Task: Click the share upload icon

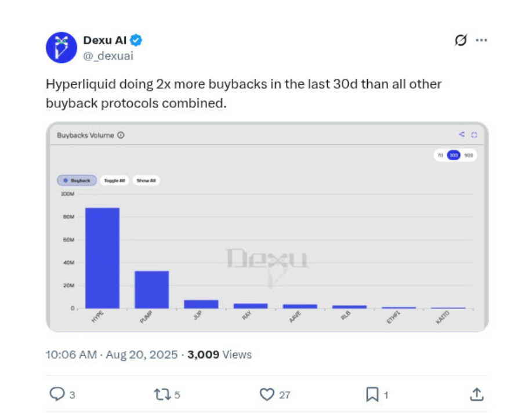Action: click(476, 394)
